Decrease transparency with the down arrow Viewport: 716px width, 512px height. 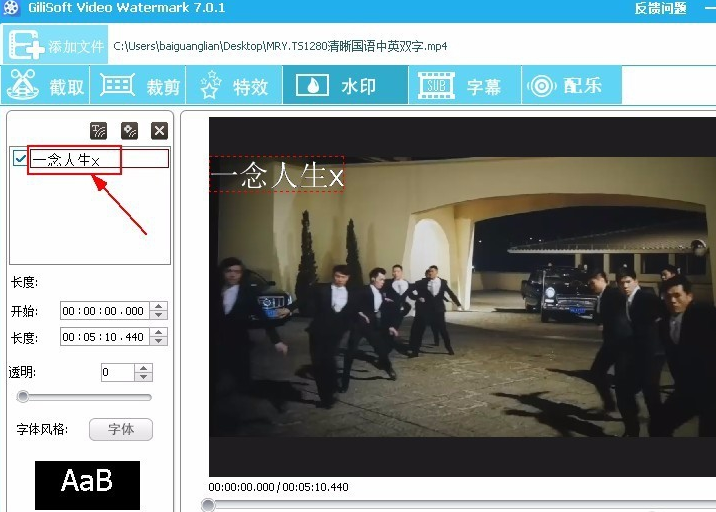coord(143,377)
